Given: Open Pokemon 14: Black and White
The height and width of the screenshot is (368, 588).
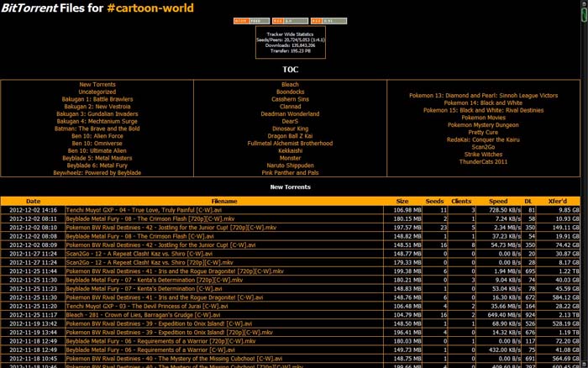Looking at the screenshot, I should point(483,103).
